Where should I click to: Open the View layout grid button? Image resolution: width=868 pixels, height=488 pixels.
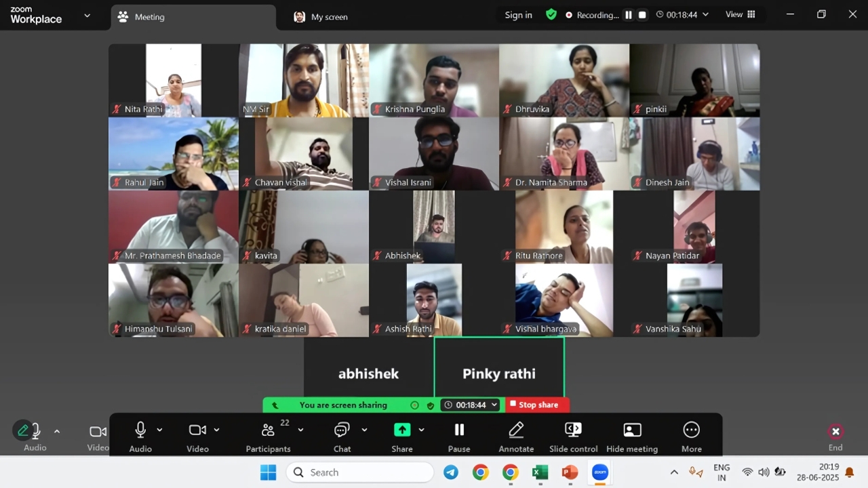coord(741,14)
